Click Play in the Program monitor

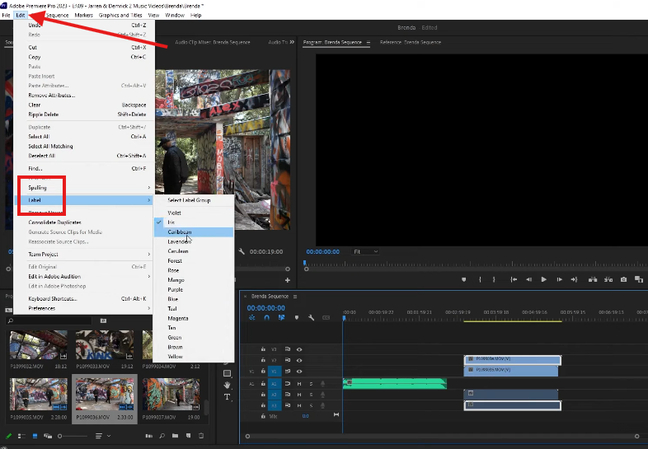click(x=543, y=279)
